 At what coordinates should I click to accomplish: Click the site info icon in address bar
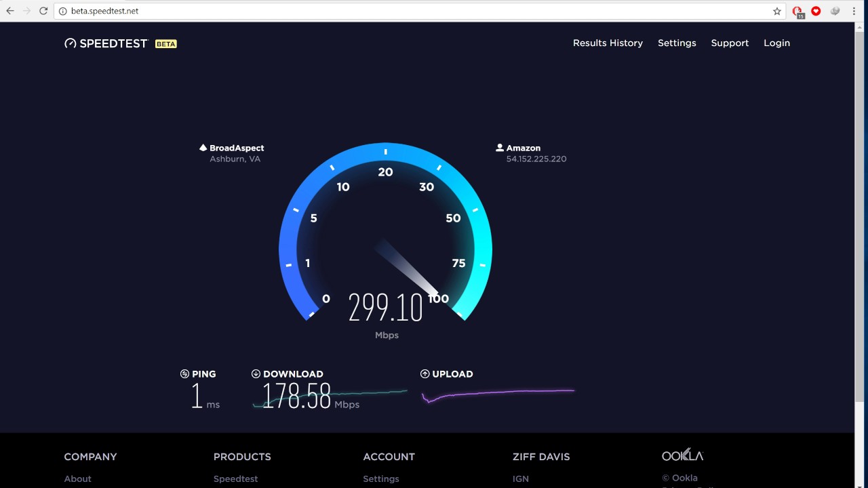coord(62,11)
